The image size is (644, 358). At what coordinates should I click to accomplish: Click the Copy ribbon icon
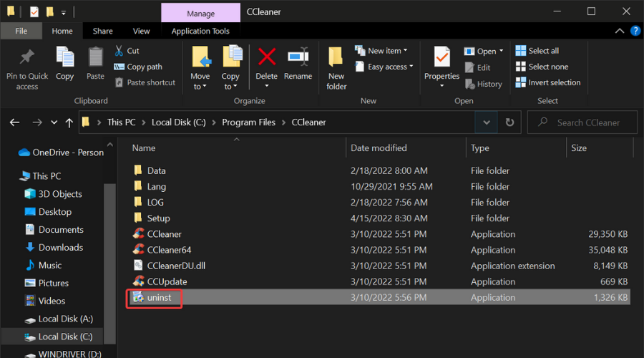coord(64,57)
